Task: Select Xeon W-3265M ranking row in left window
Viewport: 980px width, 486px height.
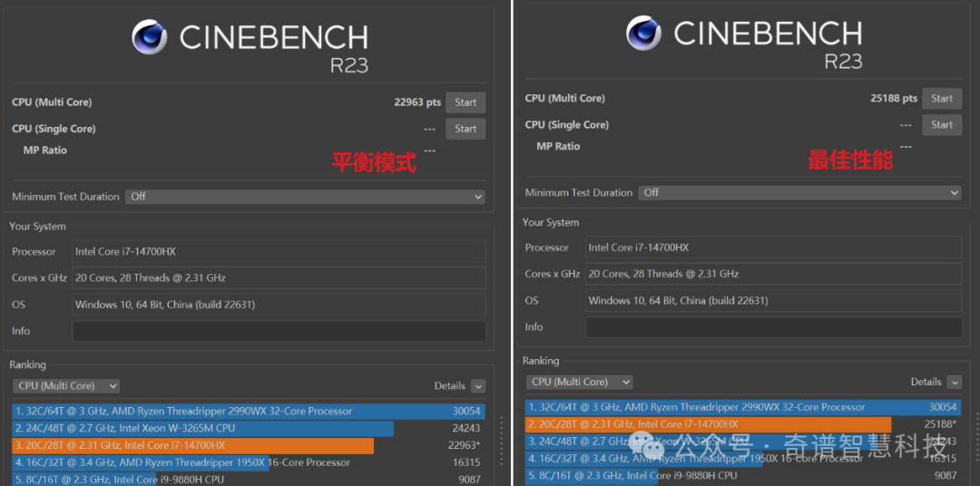Action: coord(248,429)
